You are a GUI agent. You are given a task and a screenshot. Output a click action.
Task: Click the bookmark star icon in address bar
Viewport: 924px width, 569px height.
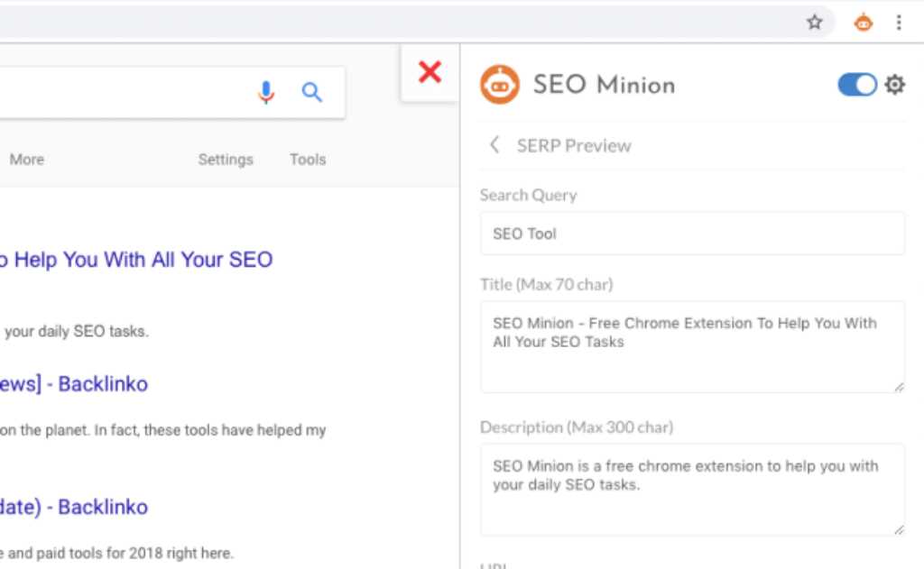coord(814,23)
